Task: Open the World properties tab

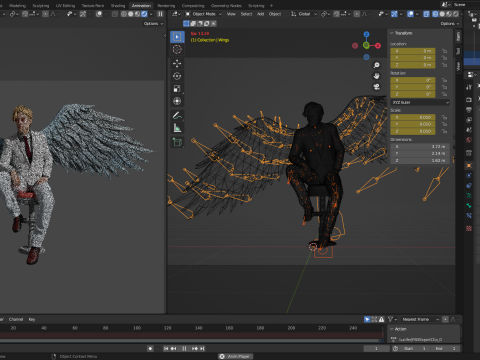Action: click(469, 140)
